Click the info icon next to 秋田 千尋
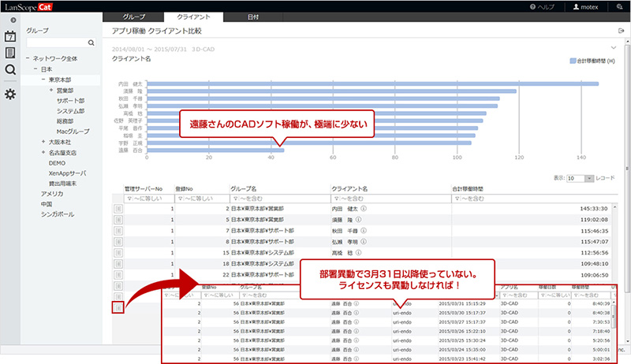Viewport: 631px width, 364px height. [x=364, y=231]
